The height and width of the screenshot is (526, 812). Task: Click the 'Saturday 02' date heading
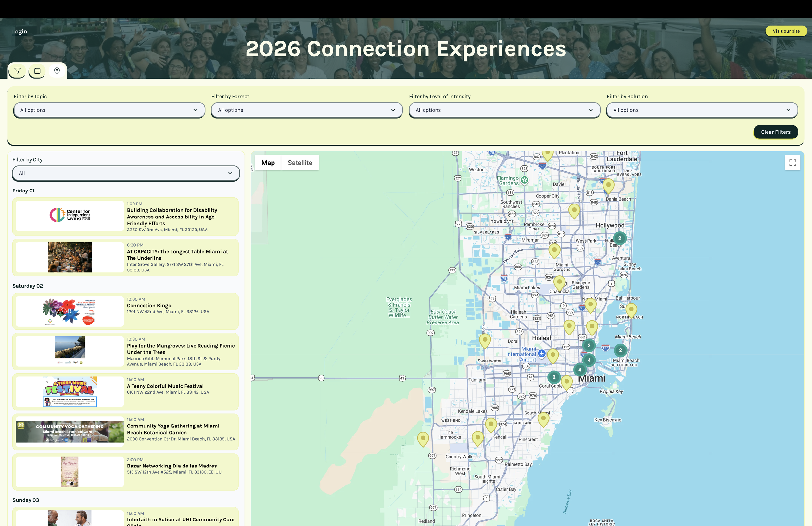pyautogui.click(x=28, y=286)
